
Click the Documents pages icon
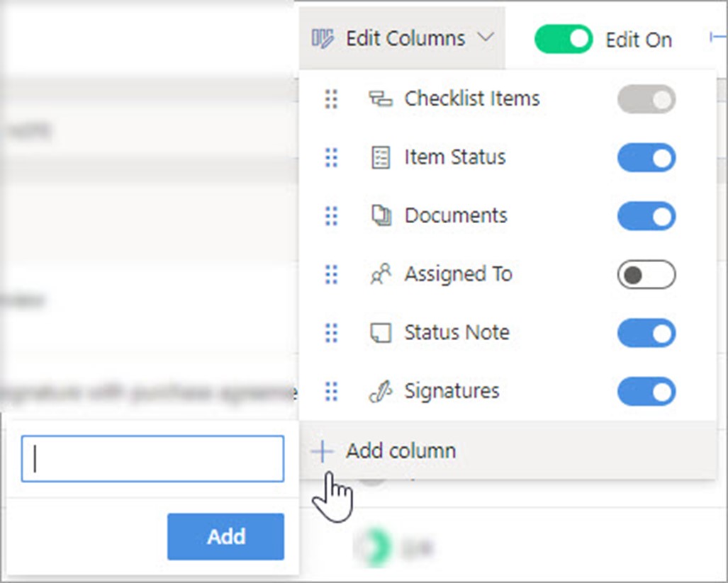(x=380, y=216)
